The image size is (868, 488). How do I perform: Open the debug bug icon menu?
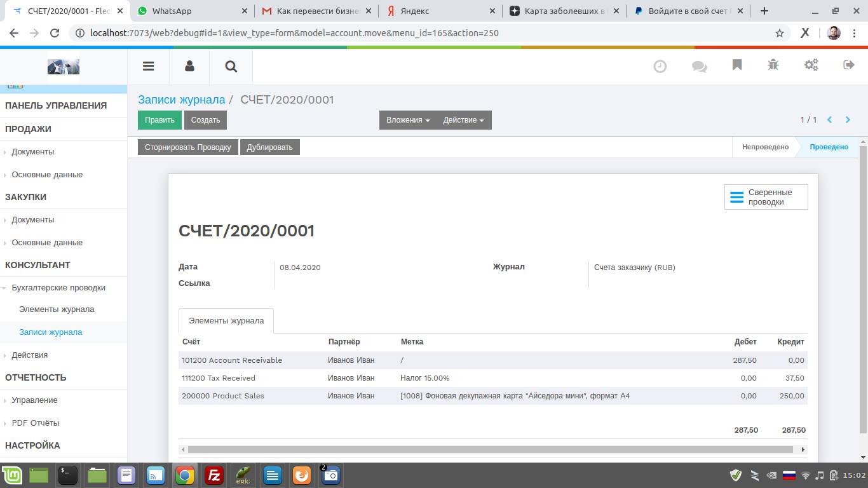pyautogui.click(x=773, y=65)
